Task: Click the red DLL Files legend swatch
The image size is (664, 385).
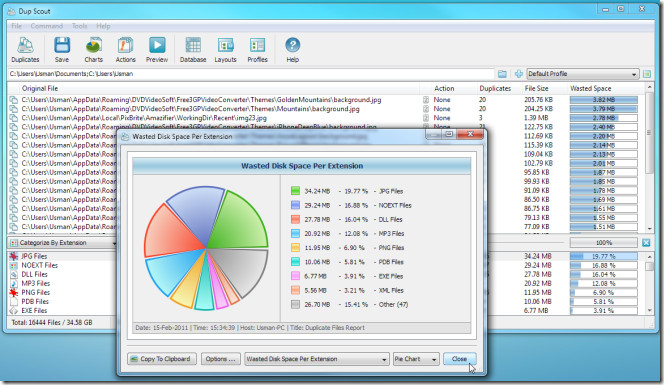Action: [x=295, y=219]
